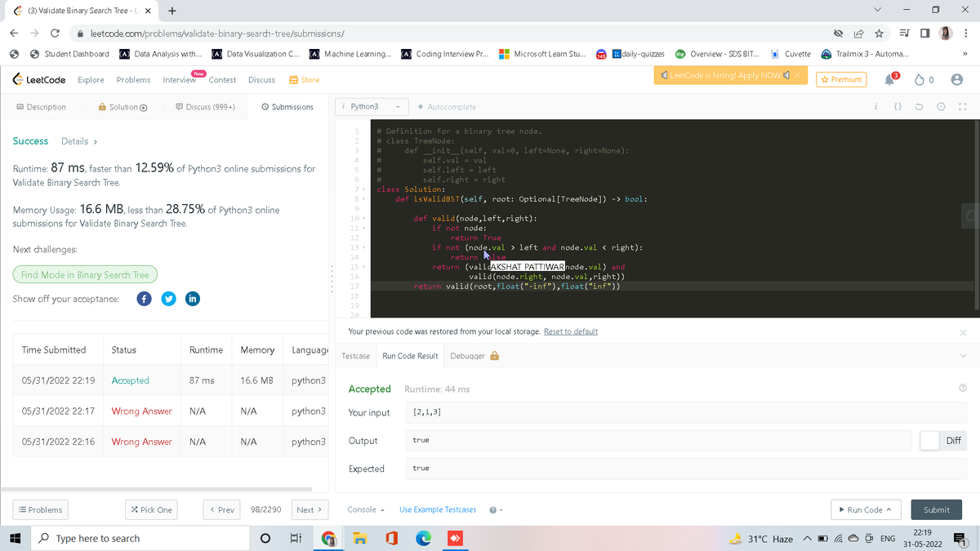Open the Problems list button

click(x=39, y=509)
